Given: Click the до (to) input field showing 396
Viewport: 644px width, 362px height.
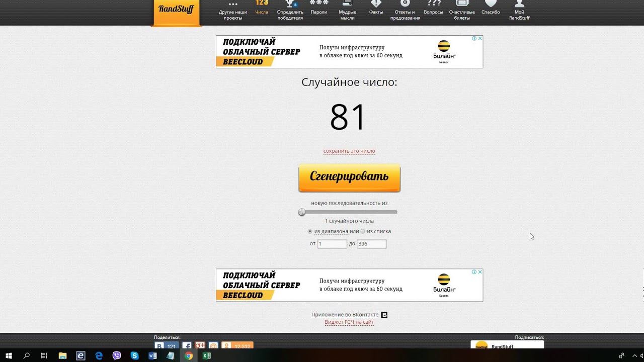Looking at the screenshot, I should pos(371,244).
